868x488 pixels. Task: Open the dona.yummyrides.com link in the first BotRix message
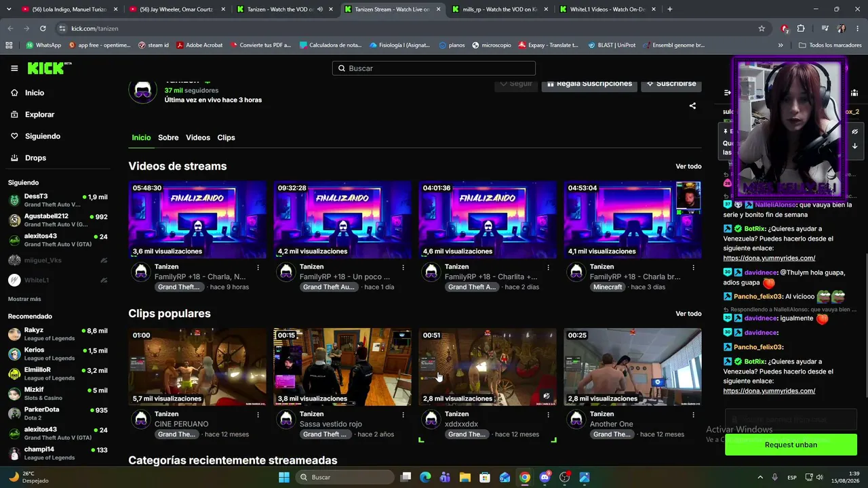(769, 258)
